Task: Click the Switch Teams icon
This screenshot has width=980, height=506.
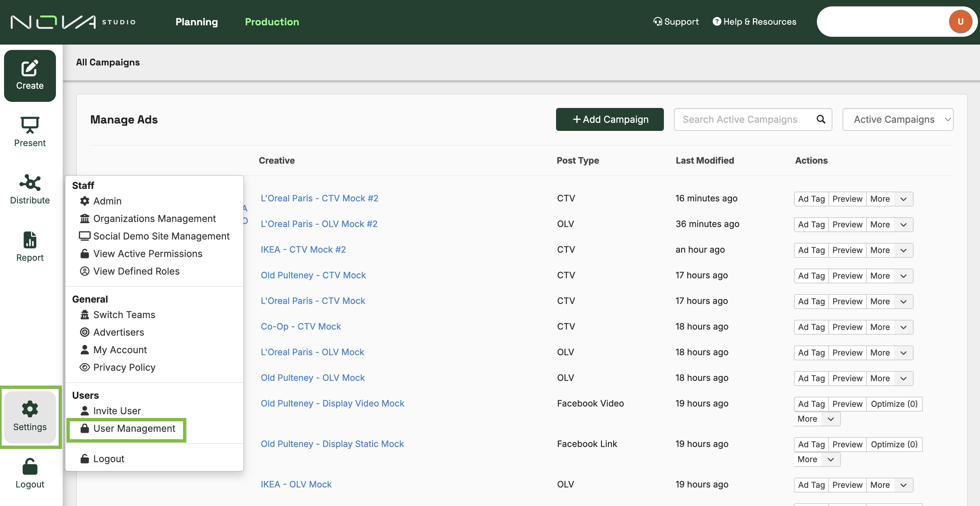Action: point(85,314)
